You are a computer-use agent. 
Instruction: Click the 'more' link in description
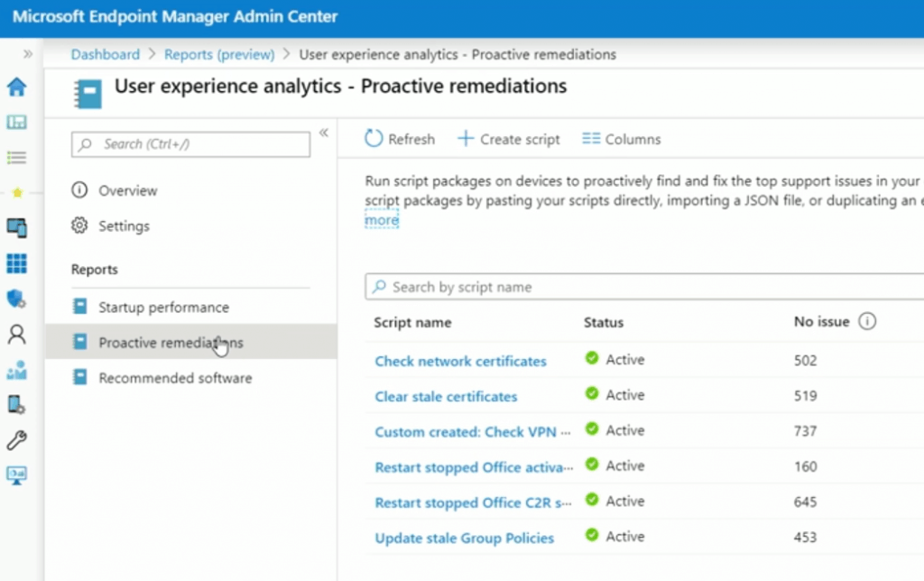(382, 220)
